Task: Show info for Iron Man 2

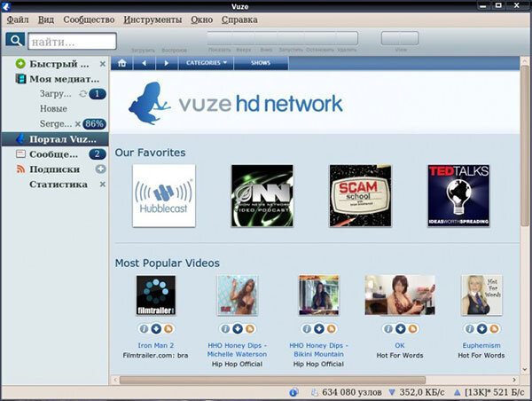Action: point(144,328)
